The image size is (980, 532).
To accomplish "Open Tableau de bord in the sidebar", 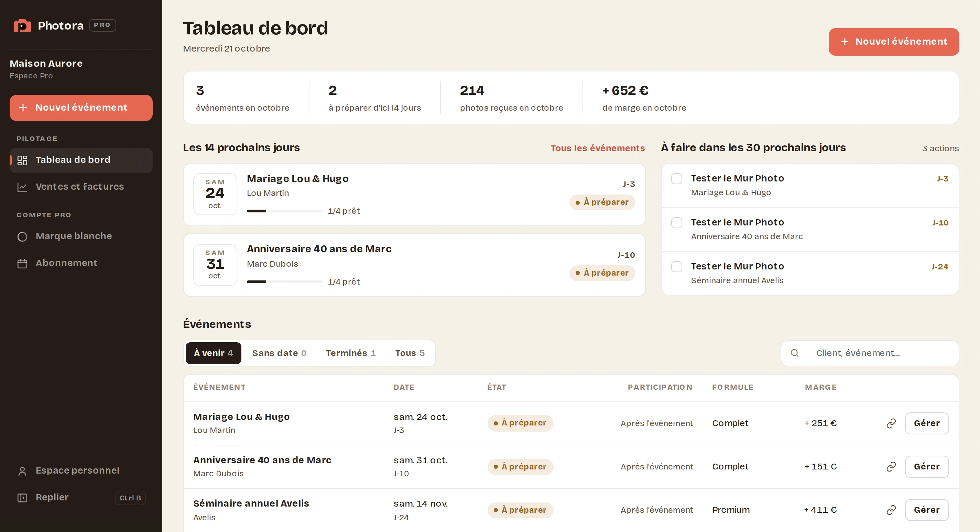I will point(81,160).
